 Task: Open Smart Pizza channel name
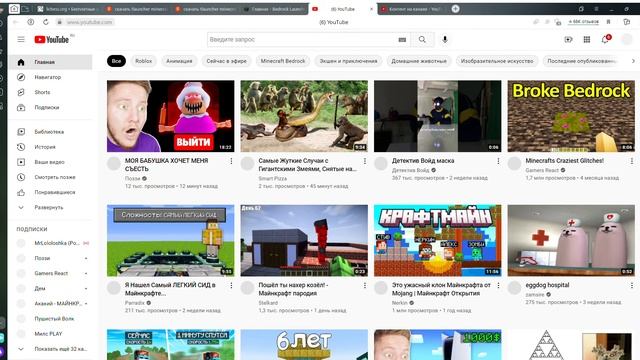coord(273,178)
